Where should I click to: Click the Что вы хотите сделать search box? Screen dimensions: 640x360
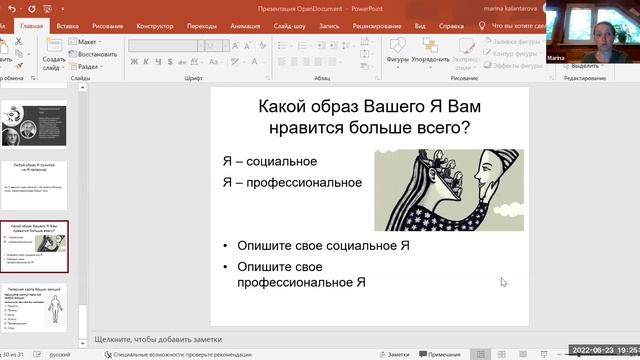point(512,26)
